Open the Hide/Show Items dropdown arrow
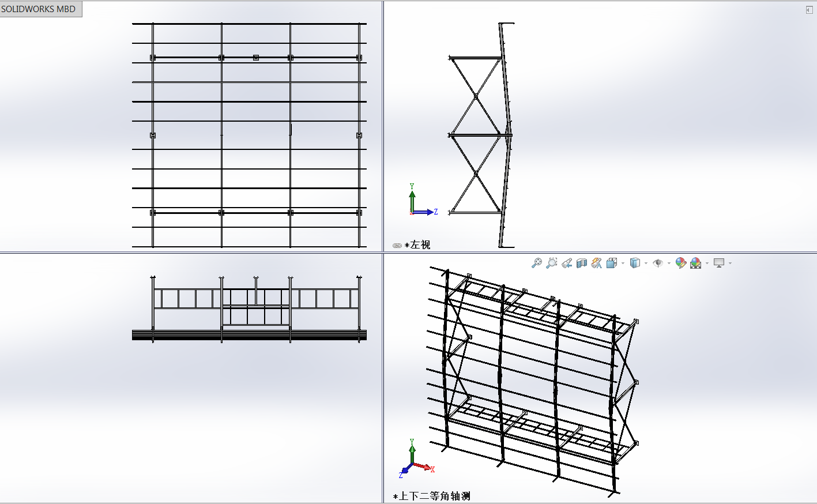Screen dimensions: 817x504 669,264
